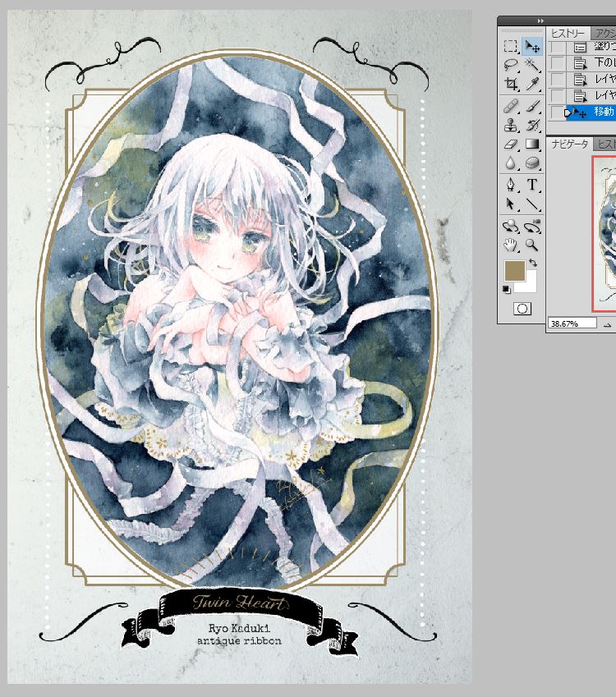Screen dimensions: 616x697
Task: Switch to the ヒストリー tab
Action: tap(568, 34)
